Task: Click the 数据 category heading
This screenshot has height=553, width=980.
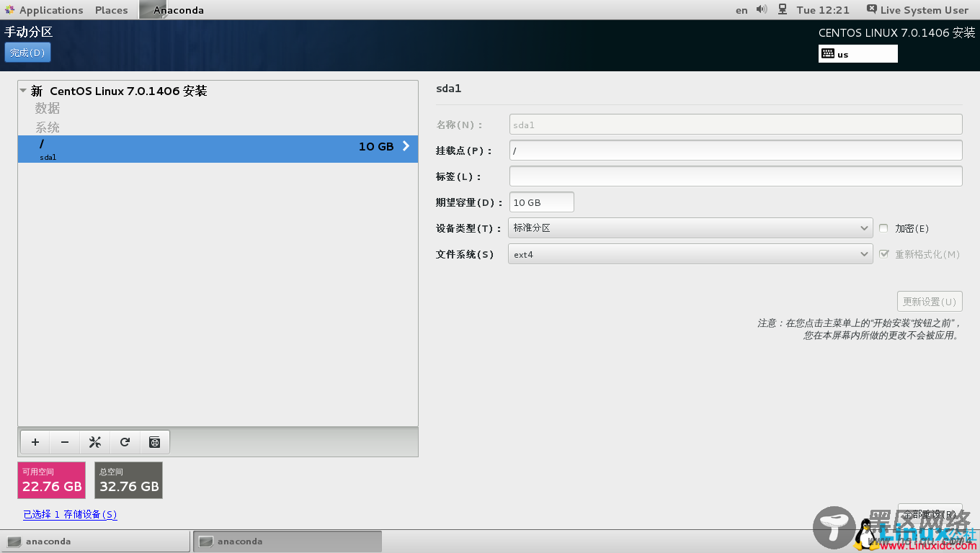Action: tap(48, 108)
